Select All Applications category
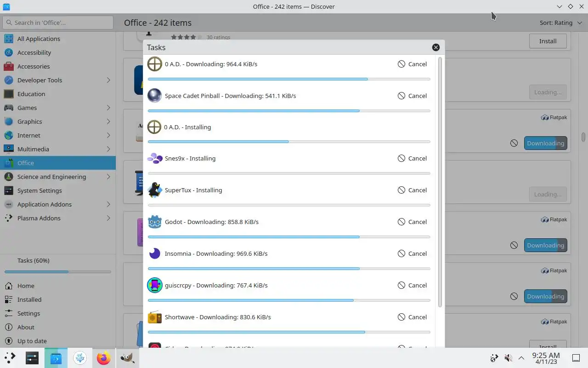This screenshot has width=588, height=368. (58, 39)
